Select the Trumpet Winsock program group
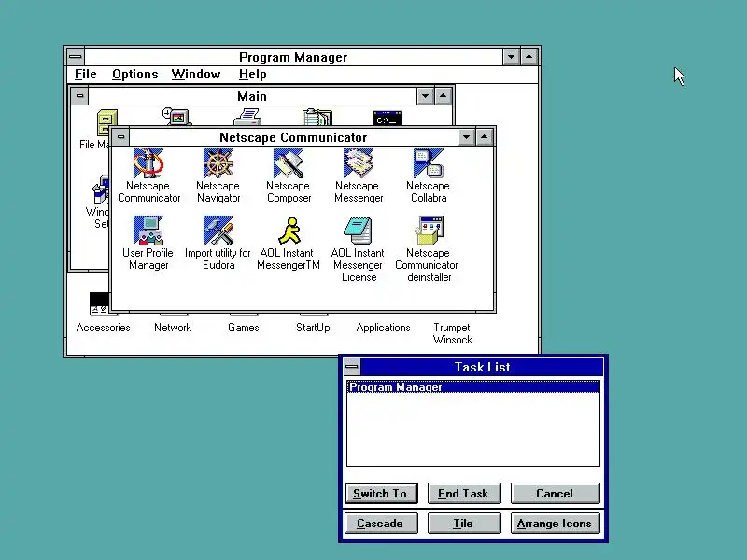The width and height of the screenshot is (747, 560). pos(453,333)
